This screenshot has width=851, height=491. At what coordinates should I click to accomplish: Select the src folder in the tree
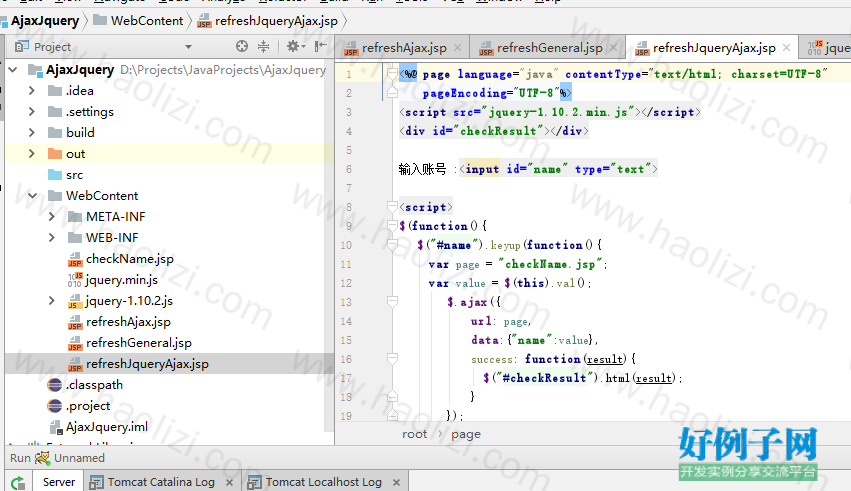[74, 175]
